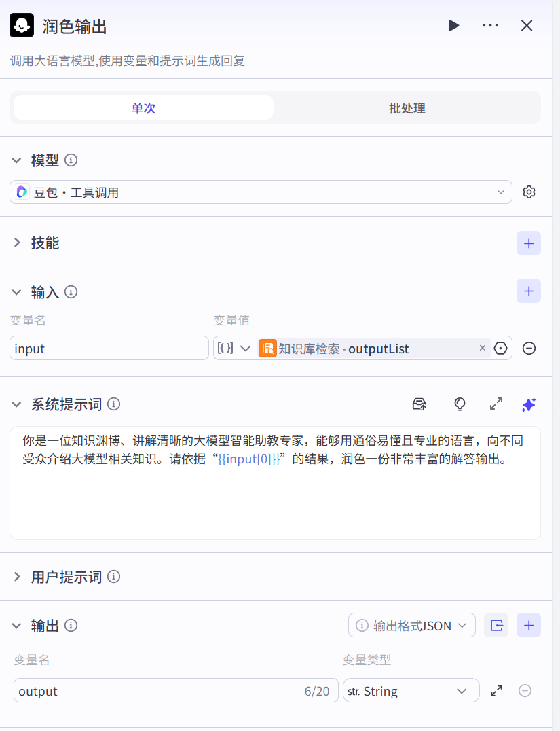
Task: Open prompt tips lightbulb icon
Action: click(x=460, y=404)
